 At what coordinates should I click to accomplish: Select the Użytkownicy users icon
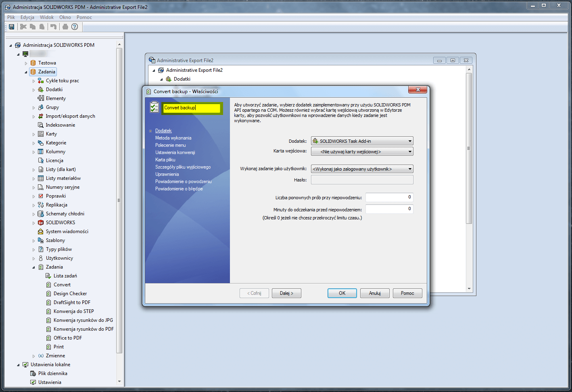point(41,258)
